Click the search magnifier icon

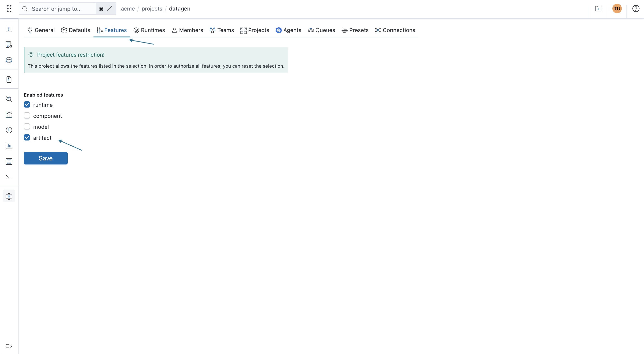click(x=25, y=9)
